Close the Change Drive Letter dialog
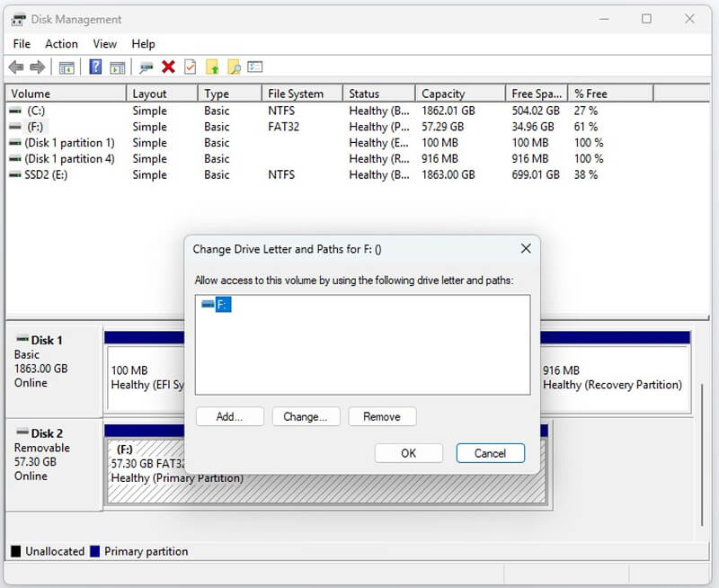 tap(526, 248)
